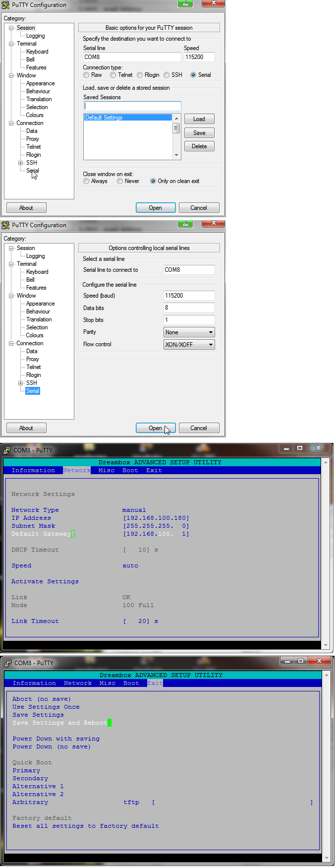Click PuTTY icon in Network terminal window title bar
Viewport: 335px width, 868px height.
[7, 450]
